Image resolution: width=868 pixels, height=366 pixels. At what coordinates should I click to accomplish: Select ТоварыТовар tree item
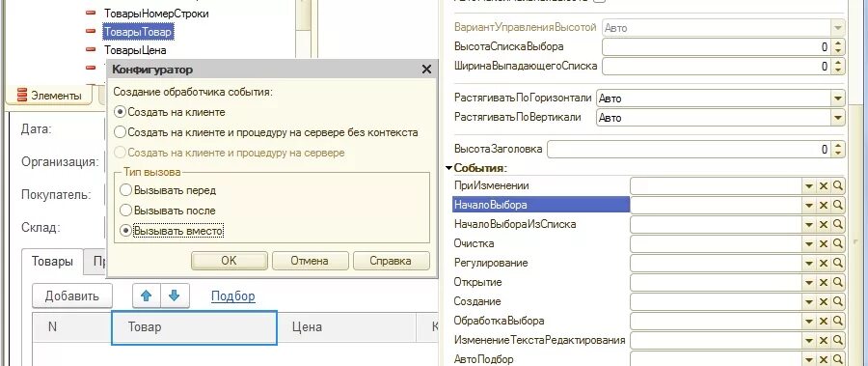coord(138,32)
